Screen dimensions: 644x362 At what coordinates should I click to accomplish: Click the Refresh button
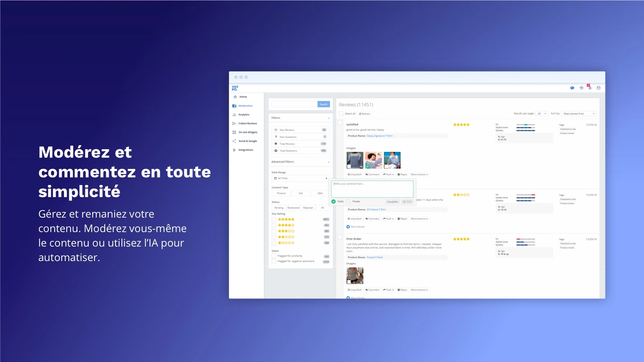coord(365,114)
